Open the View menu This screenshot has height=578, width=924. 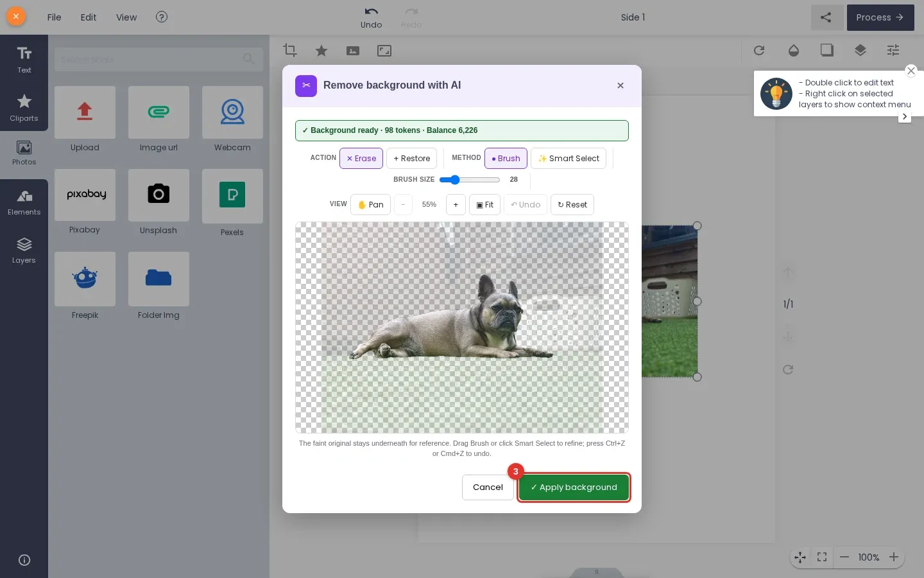tap(126, 17)
